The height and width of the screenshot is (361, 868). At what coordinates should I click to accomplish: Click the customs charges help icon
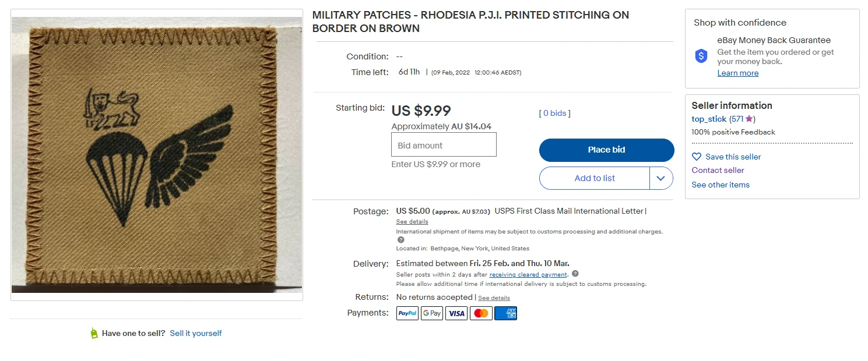click(400, 240)
